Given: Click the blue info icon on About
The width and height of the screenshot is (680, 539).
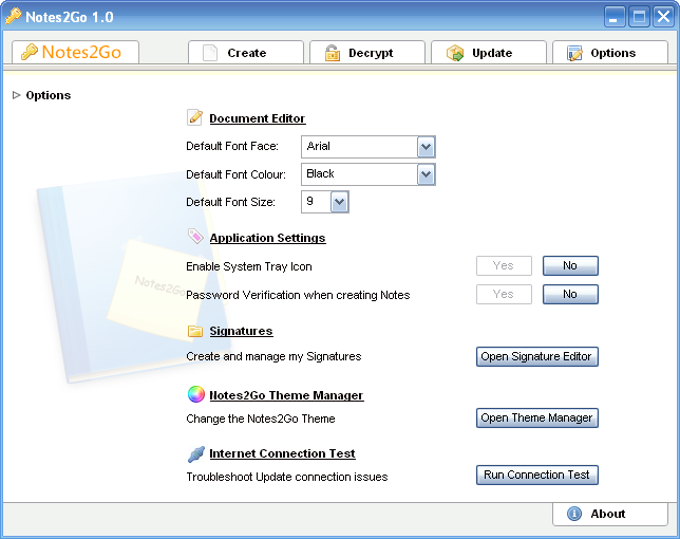Looking at the screenshot, I should pyautogui.click(x=574, y=514).
